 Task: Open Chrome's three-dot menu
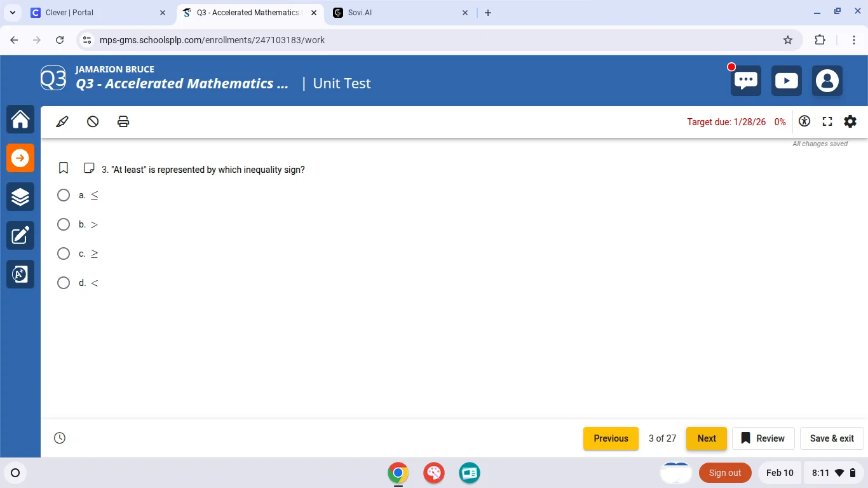[x=854, y=40]
